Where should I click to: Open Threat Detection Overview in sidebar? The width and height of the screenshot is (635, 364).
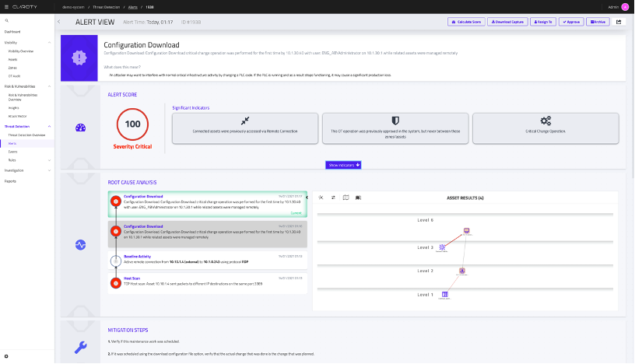click(26, 135)
